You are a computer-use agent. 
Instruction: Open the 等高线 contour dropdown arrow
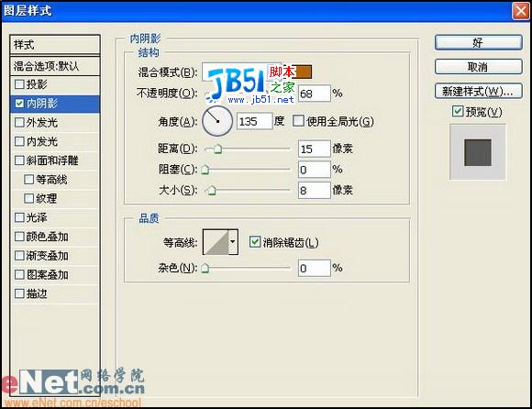pyautogui.click(x=233, y=242)
